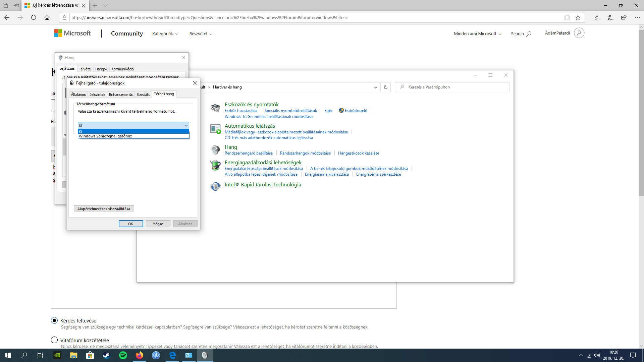Open Energiagazdálkodási lehetőségek battery icon

(x=215, y=165)
